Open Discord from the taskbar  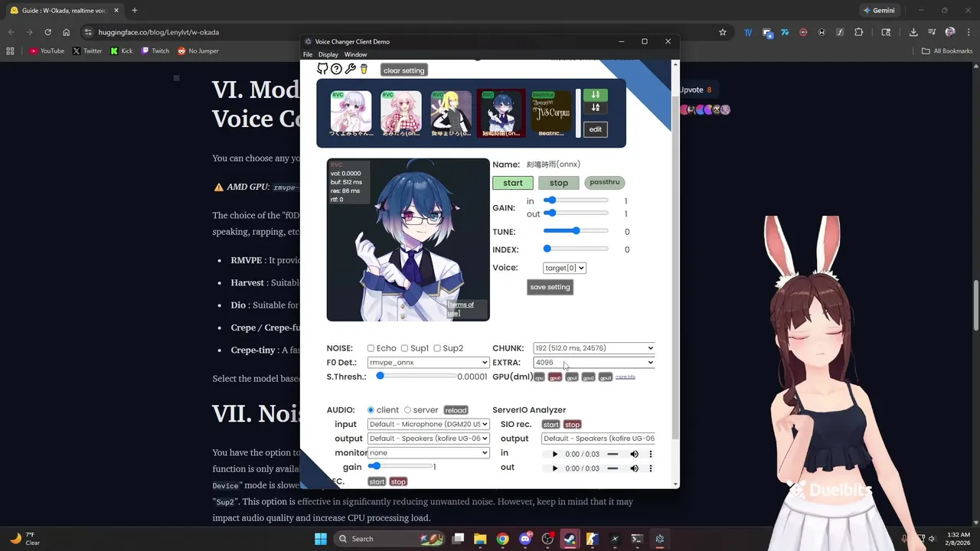(525, 539)
